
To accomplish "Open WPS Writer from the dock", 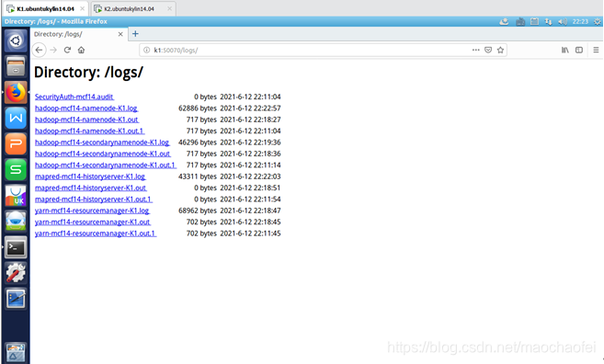I will click(x=16, y=118).
